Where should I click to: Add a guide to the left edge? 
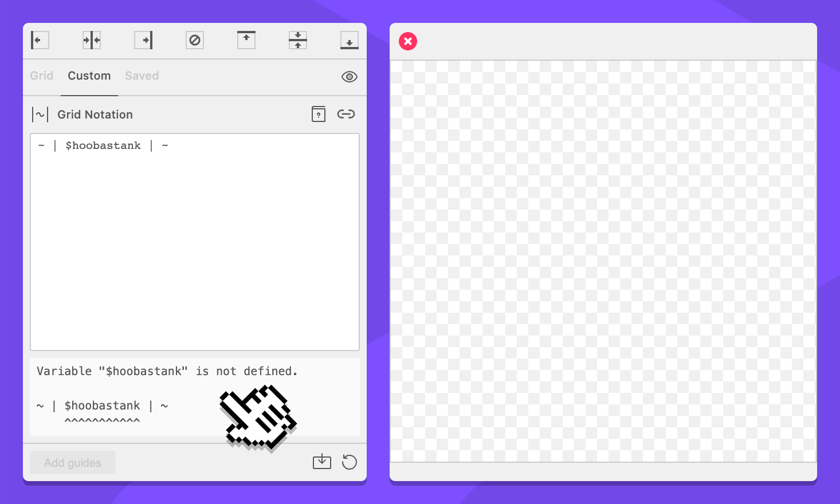point(40,40)
